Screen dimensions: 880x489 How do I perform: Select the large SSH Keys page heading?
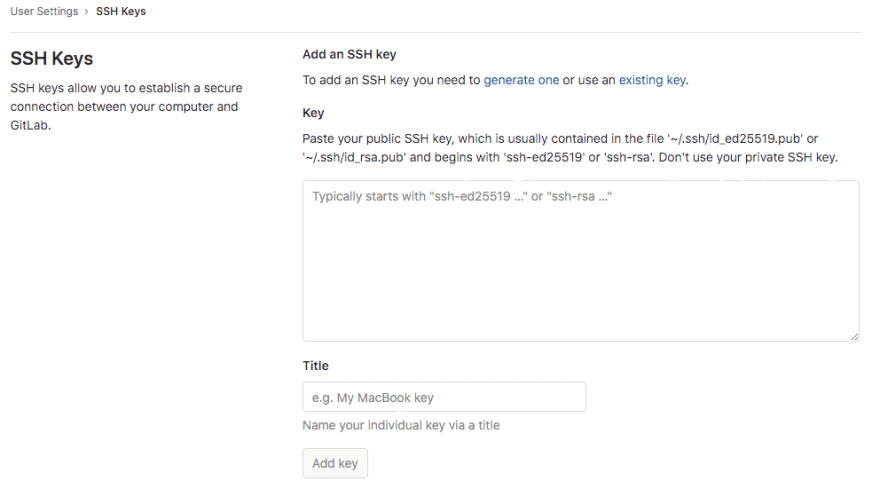52,58
